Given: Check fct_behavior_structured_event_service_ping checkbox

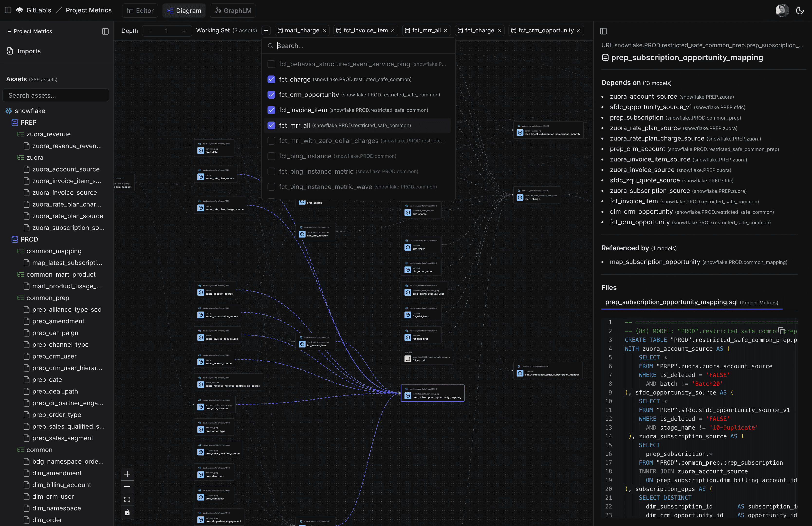Looking at the screenshot, I should (x=271, y=64).
